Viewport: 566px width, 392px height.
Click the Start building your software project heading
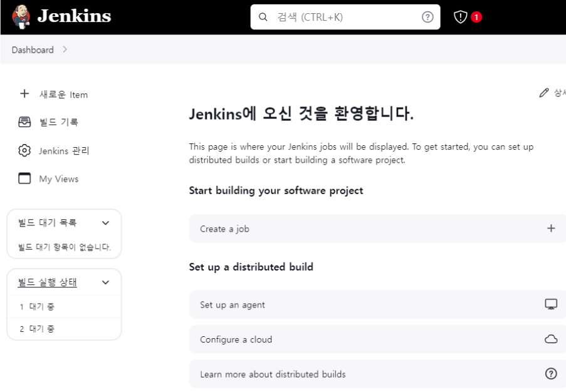pos(276,190)
